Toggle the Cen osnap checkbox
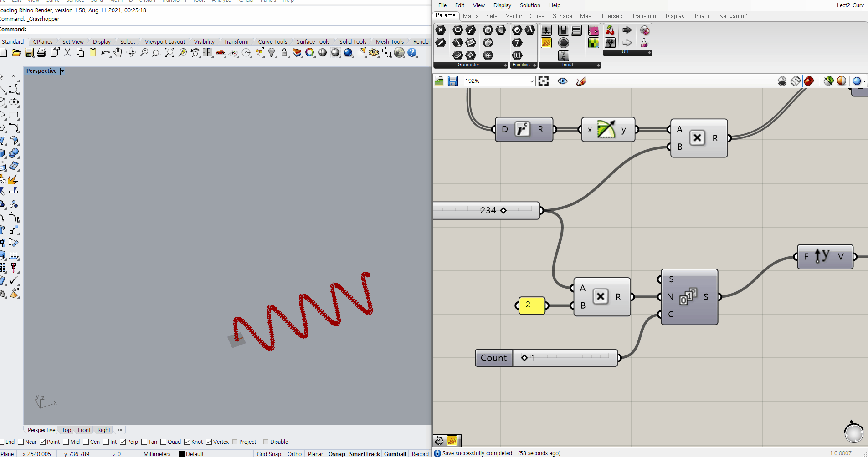 click(86, 442)
